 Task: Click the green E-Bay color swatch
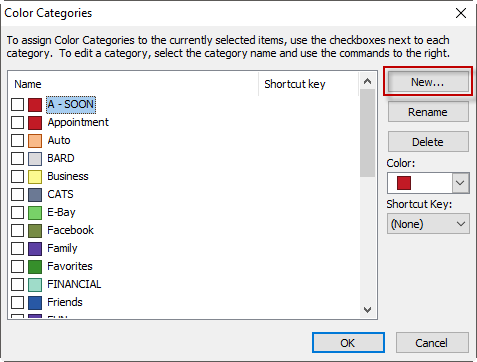coord(35,212)
